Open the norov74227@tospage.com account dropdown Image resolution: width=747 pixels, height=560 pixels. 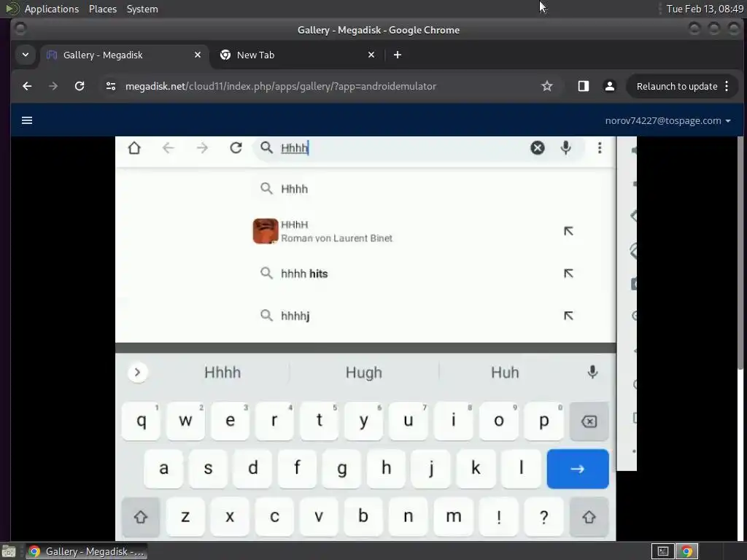pos(667,120)
